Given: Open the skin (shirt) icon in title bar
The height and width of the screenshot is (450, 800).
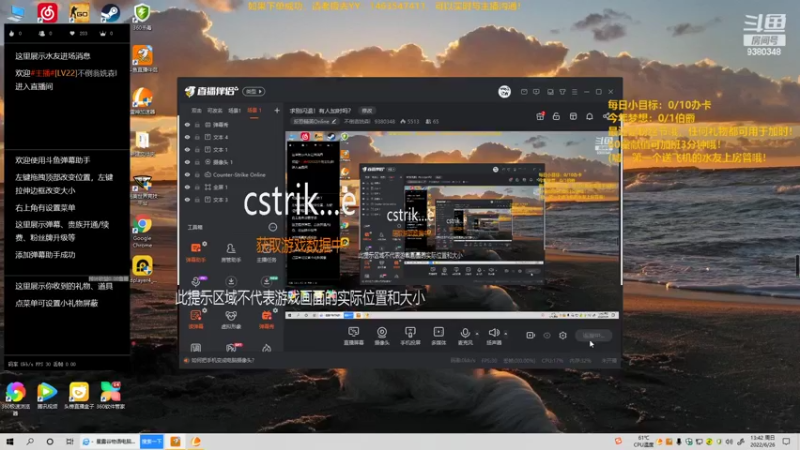Looking at the screenshot, I should tap(562, 92).
